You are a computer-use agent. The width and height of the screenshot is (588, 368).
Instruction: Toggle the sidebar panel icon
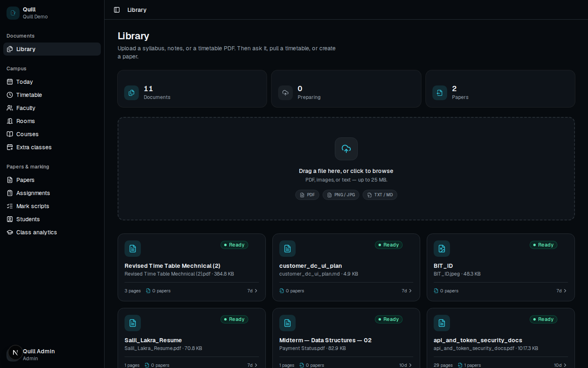117,10
